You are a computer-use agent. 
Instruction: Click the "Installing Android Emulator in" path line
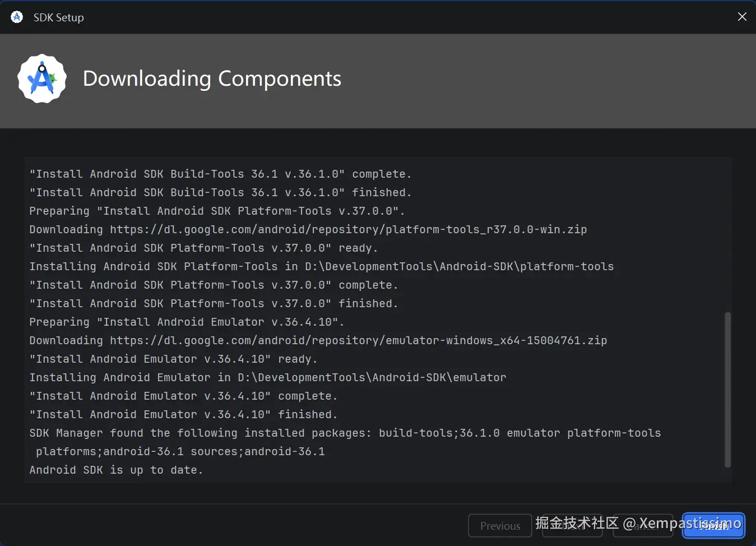pyautogui.click(x=267, y=377)
